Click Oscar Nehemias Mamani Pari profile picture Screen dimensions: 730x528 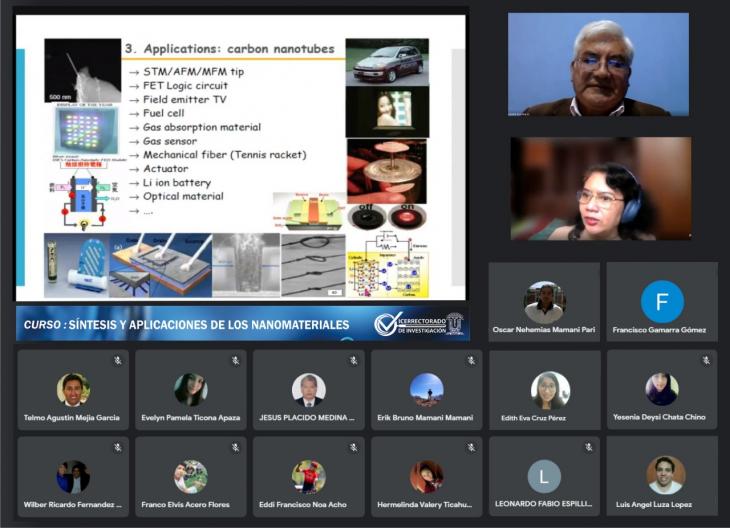[x=544, y=303]
